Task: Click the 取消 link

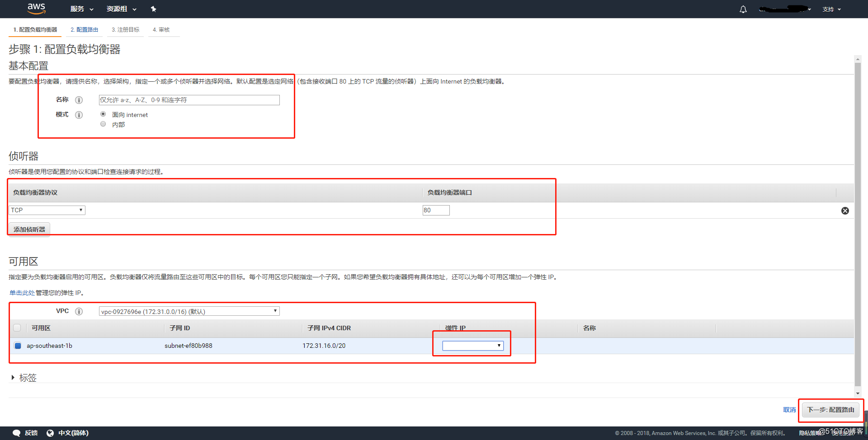Action: tap(789, 410)
